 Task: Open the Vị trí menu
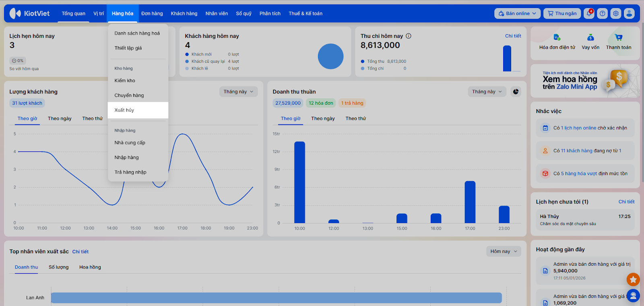(99, 13)
